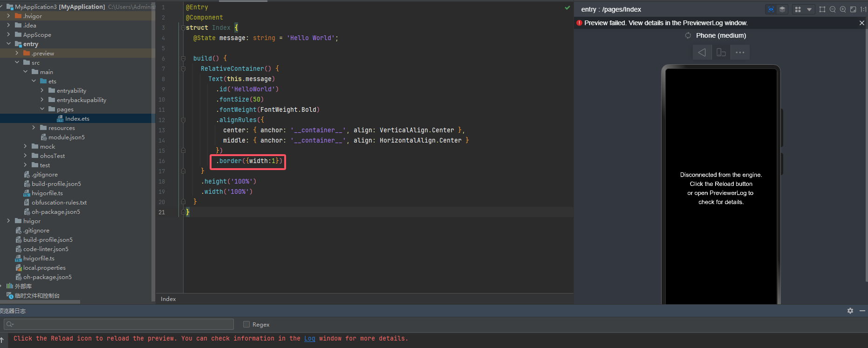Reset the preview zoom to 1:1
Image resolution: width=868 pixels, height=348 pixels.
pos(863,9)
